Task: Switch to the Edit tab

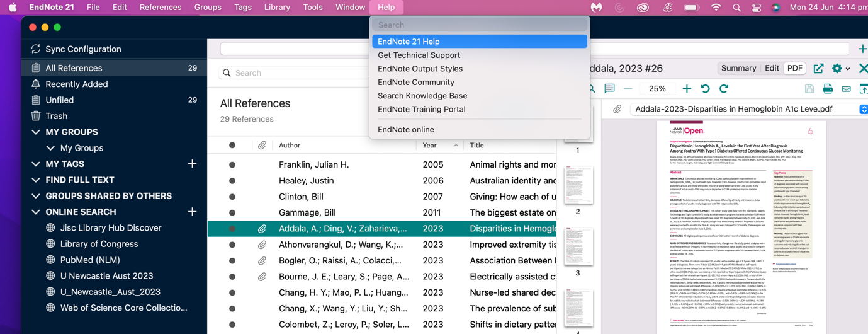Action: (772, 68)
